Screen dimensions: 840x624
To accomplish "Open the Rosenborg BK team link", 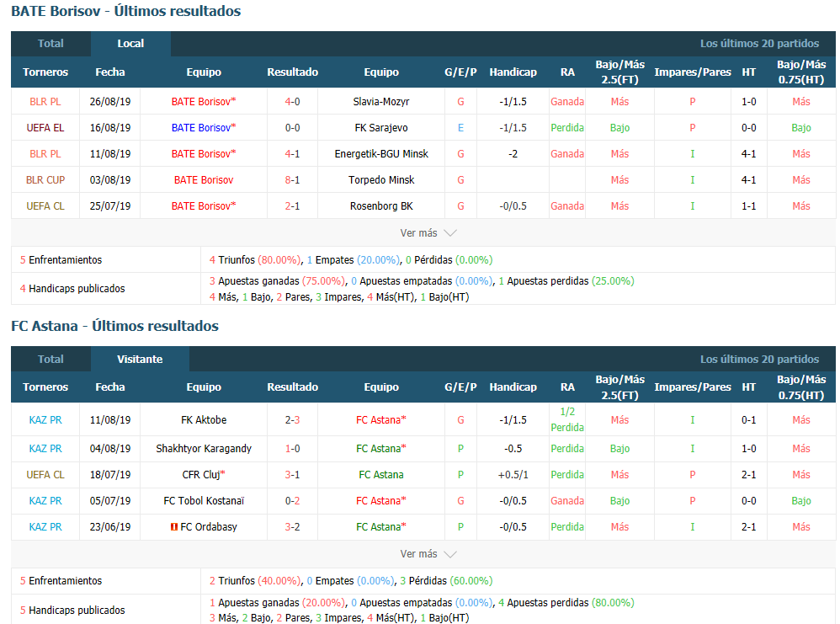I will pyautogui.click(x=381, y=205).
